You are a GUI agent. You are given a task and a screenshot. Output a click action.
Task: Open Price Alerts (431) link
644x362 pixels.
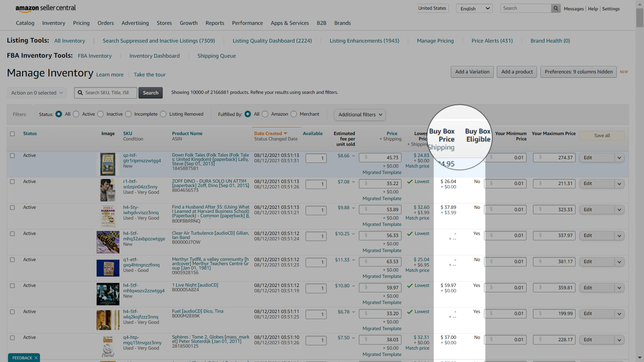[x=492, y=41]
